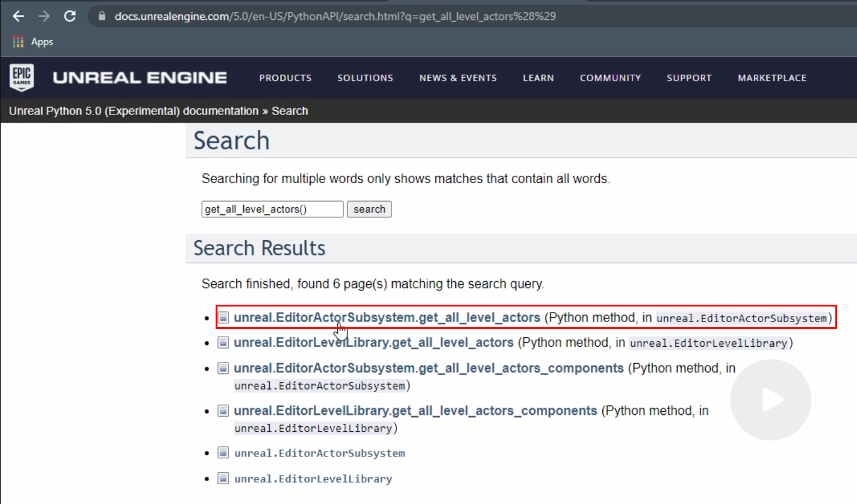This screenshot has height=504, width=857.
Task: Click document icon beside unreal.EditorLevelLibrary class result
Action: click(x=223, y=479)
